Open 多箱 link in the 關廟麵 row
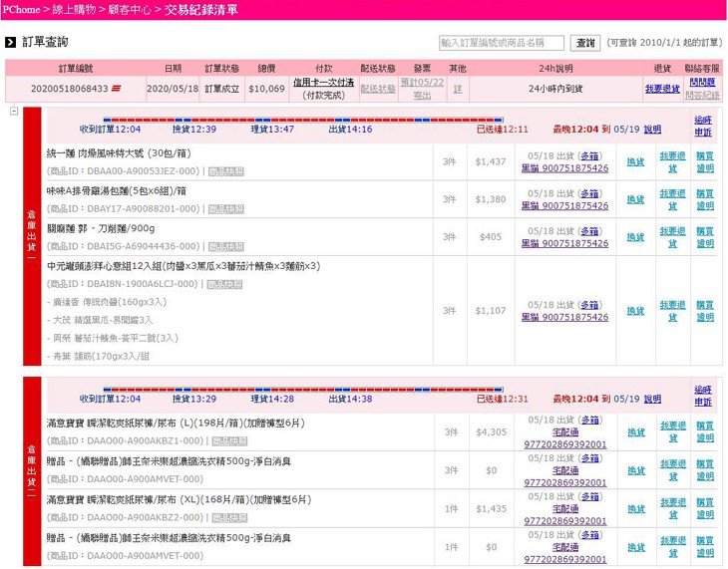Screen dimensions: 728x569 coord(589,231)
